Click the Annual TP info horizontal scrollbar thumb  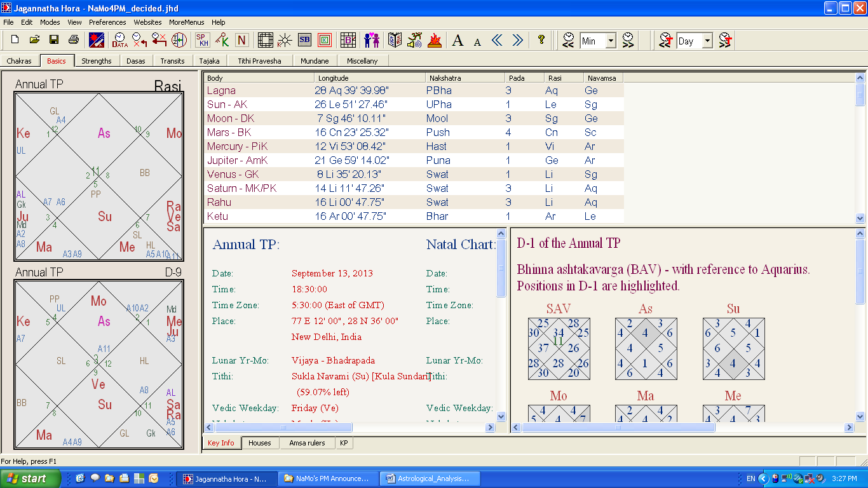pos(283,428)
